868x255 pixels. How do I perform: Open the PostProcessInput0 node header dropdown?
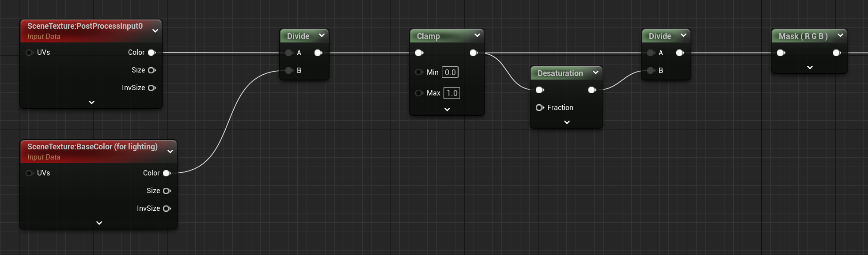click(x=155, y=31)
